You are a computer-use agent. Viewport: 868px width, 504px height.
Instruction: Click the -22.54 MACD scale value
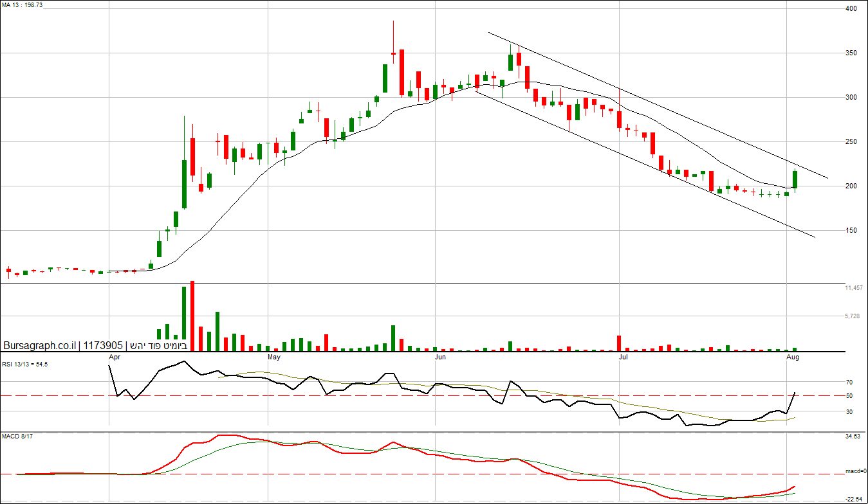pyautogui.click(x=853, y=499)
